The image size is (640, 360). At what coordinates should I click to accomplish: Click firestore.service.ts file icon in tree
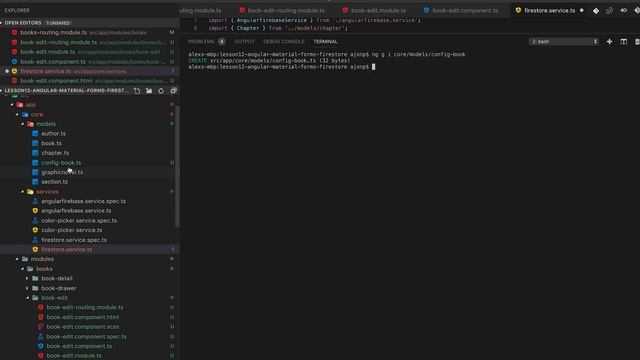(35, 249)
